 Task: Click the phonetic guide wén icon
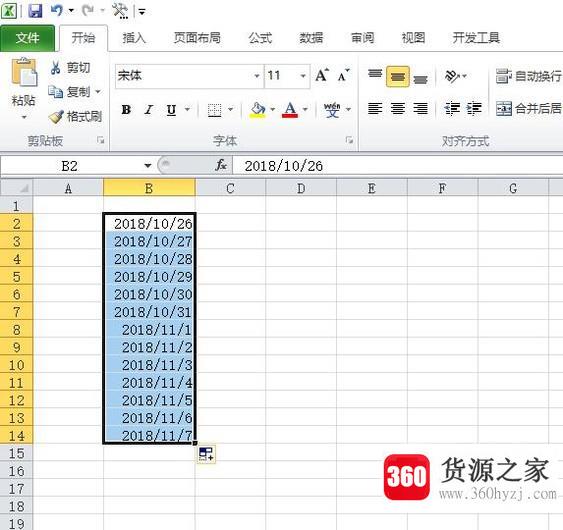tap(332, 110)
